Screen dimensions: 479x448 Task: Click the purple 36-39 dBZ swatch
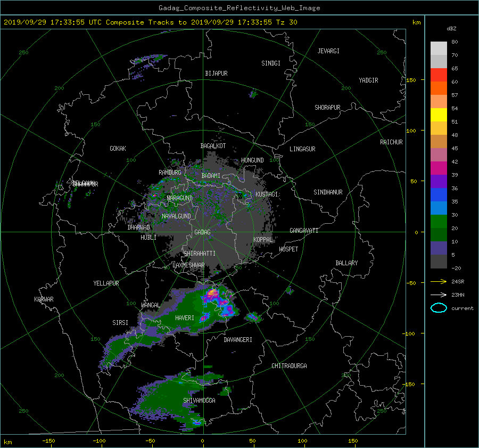tap(439, 182)
